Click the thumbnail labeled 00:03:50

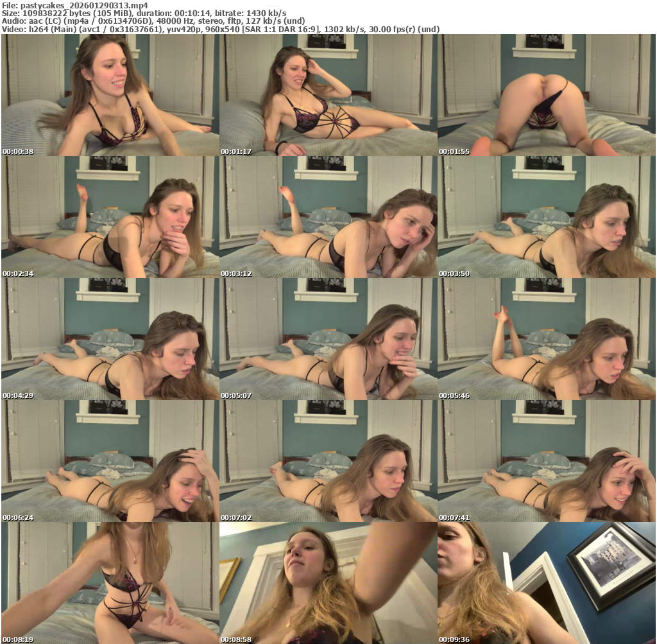(546, 217)
